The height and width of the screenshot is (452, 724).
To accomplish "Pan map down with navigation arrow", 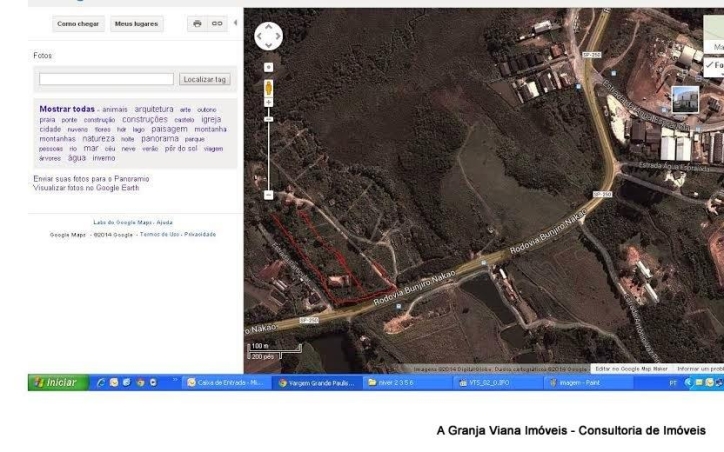I will 269,45.
